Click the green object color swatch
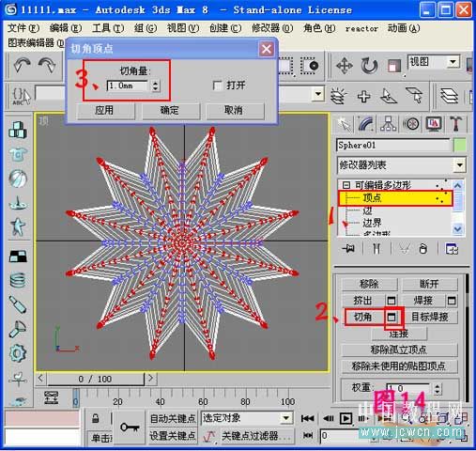 [x=459, y=146]
